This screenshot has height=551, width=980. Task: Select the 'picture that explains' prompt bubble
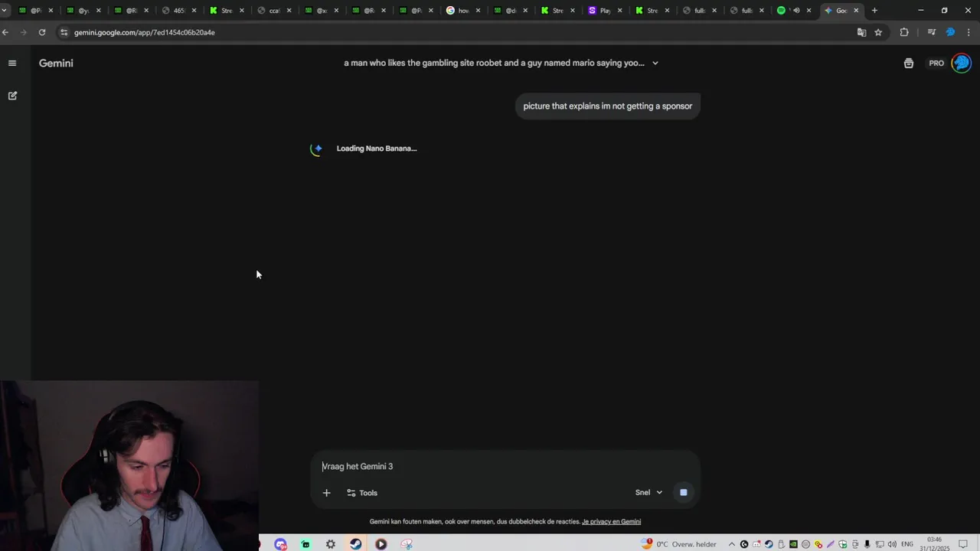607,106
